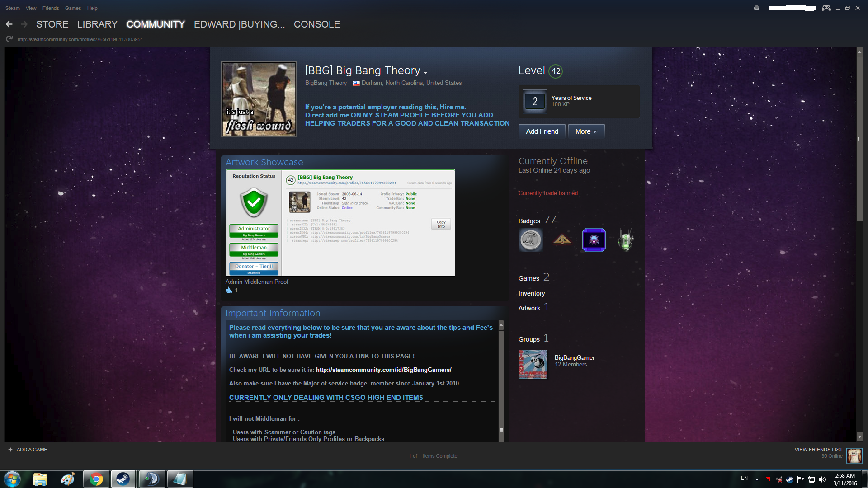Open the LIBRARY tab
868x488 pixels.
97,24
